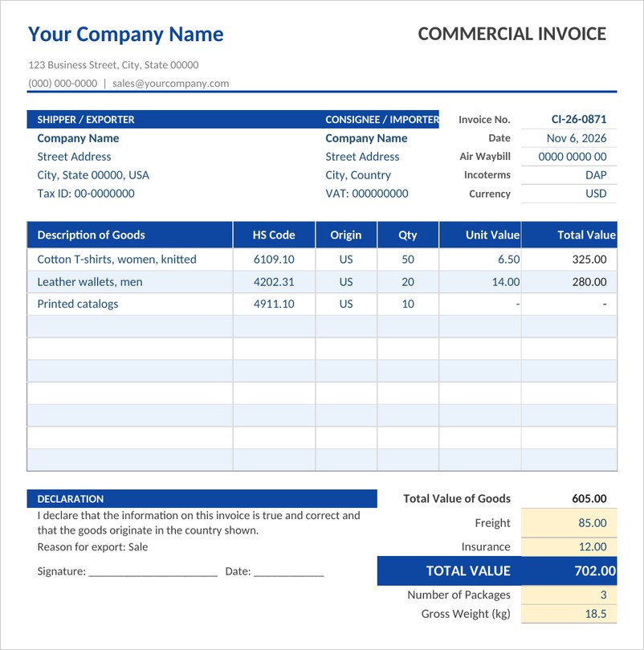This screenshot has width=644, height=650.
Task: Click the Air Waybill label
Action: (x=485, y=157)
